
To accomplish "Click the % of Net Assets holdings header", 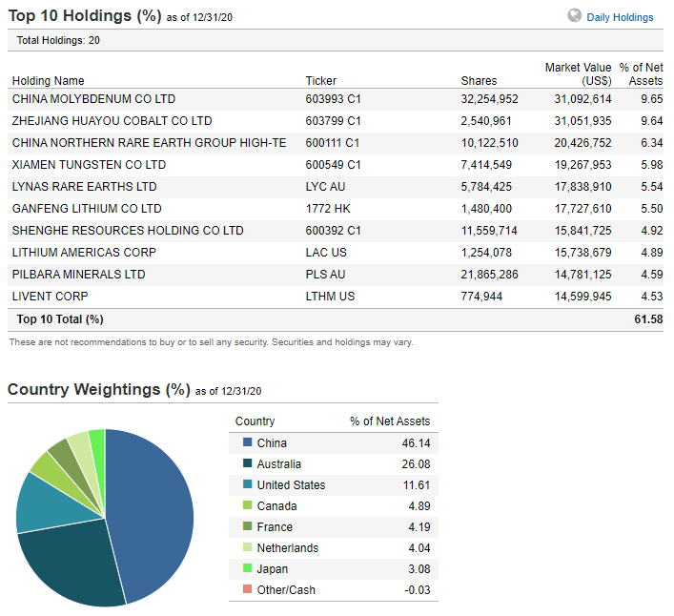I will (641, 74).
